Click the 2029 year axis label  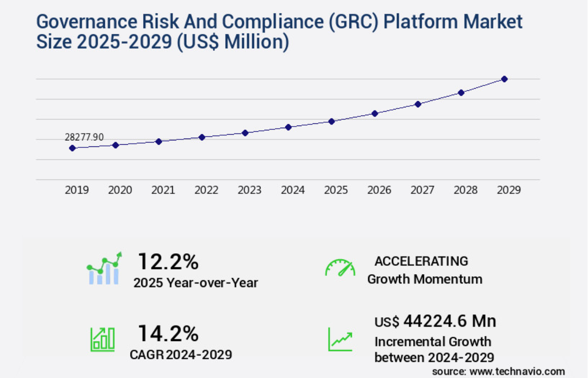tap(509, 190)
